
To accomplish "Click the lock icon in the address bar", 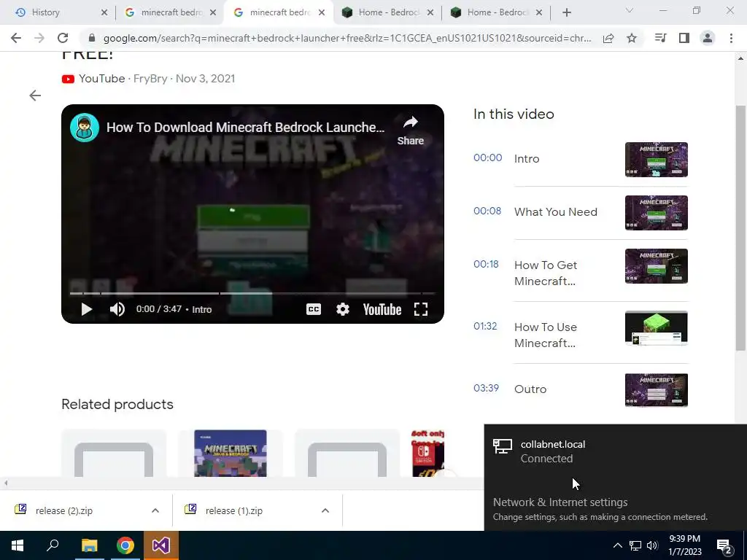I will pyautogui.click(x=92, y=38).
